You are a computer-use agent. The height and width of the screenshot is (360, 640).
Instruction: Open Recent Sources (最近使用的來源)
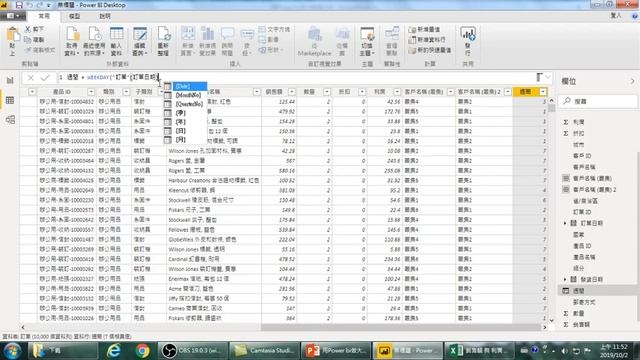(94, 41)
